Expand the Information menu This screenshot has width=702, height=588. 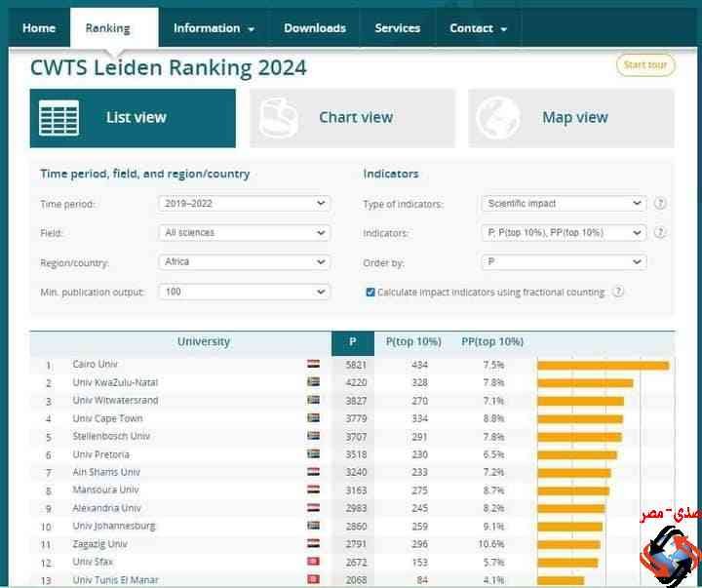(214, 28)
